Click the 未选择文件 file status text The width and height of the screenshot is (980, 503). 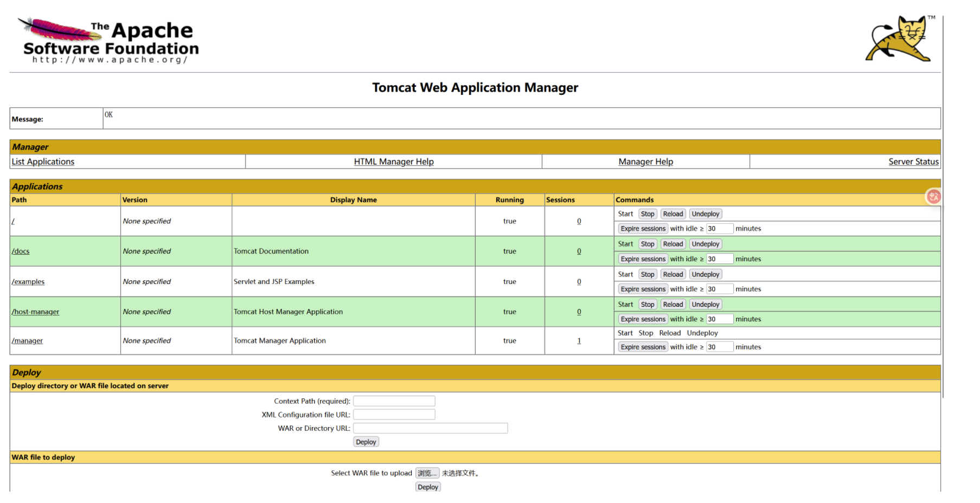point(460,473)
